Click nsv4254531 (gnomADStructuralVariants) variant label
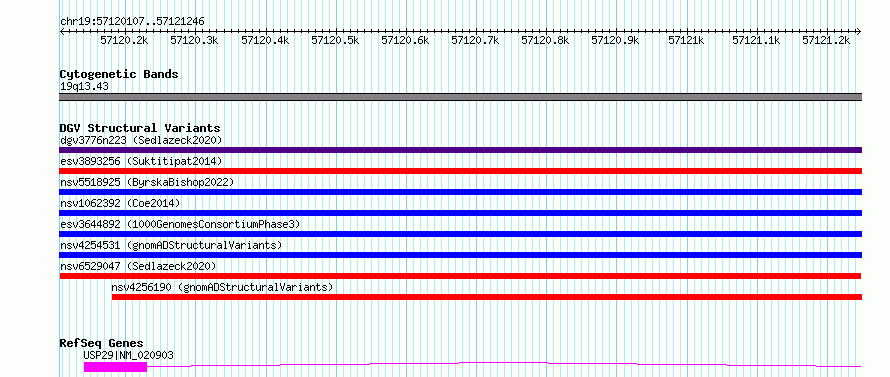The width and height of the screenshot is (890, 377). tap(171, 245)
